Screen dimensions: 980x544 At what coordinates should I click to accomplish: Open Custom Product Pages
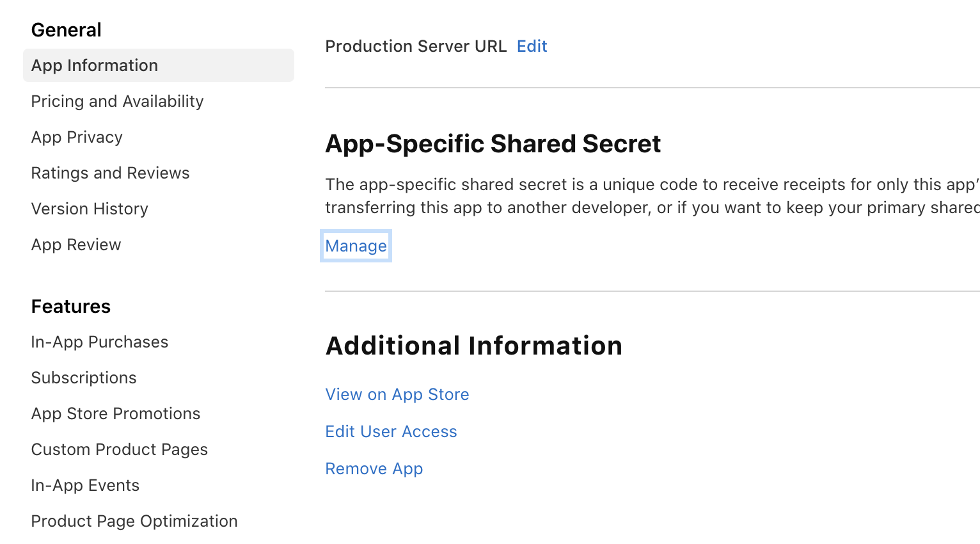coord(120,449)
